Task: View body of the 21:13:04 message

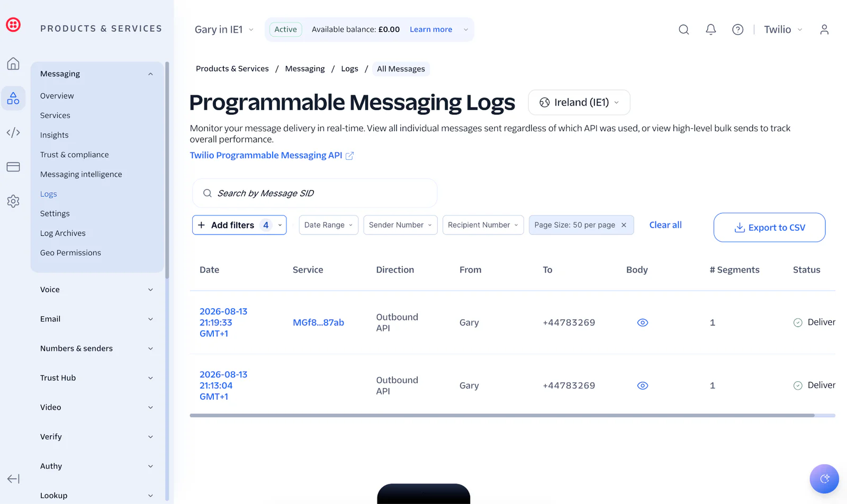Action: click(643, 385)
